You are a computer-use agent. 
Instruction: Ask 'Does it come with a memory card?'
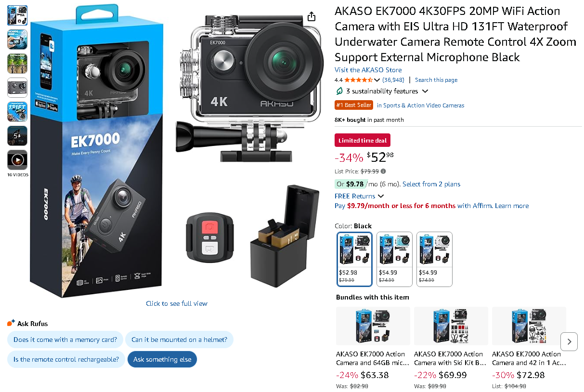point(65,340)
